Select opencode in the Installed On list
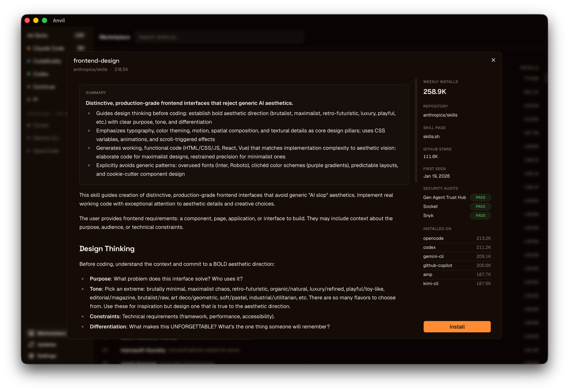 [433, 238]
